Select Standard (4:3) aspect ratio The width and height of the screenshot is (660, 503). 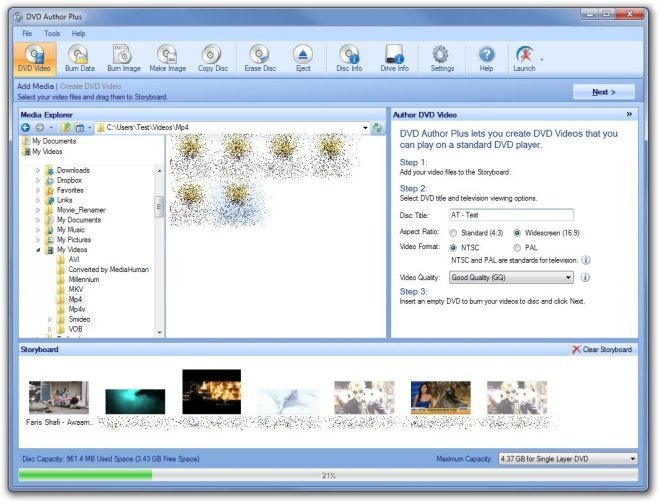(x=453, y=233)
